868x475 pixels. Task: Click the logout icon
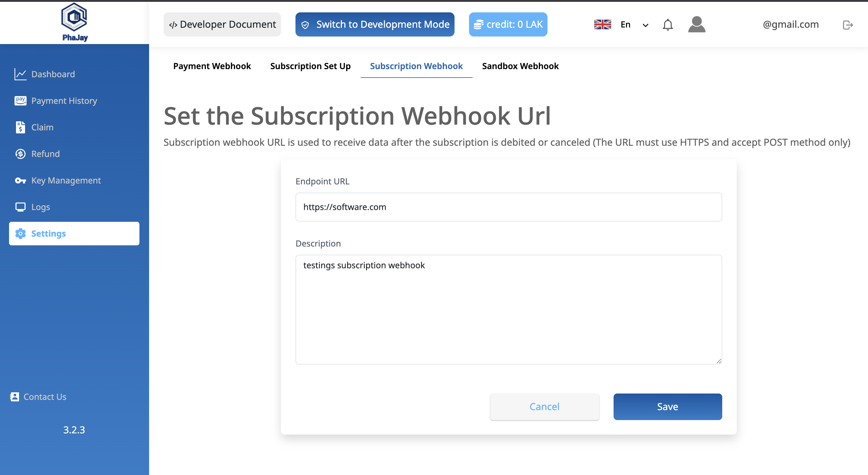(847, 25)
